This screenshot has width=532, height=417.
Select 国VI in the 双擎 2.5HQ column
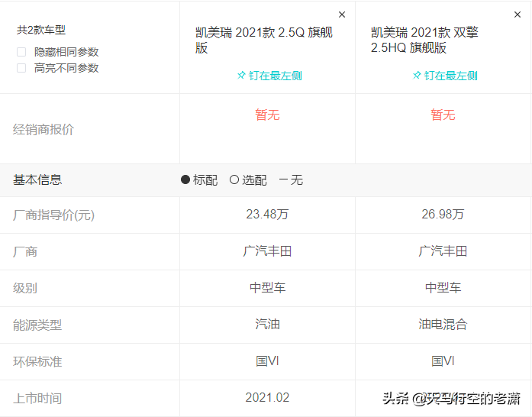(x=443, y=361)
